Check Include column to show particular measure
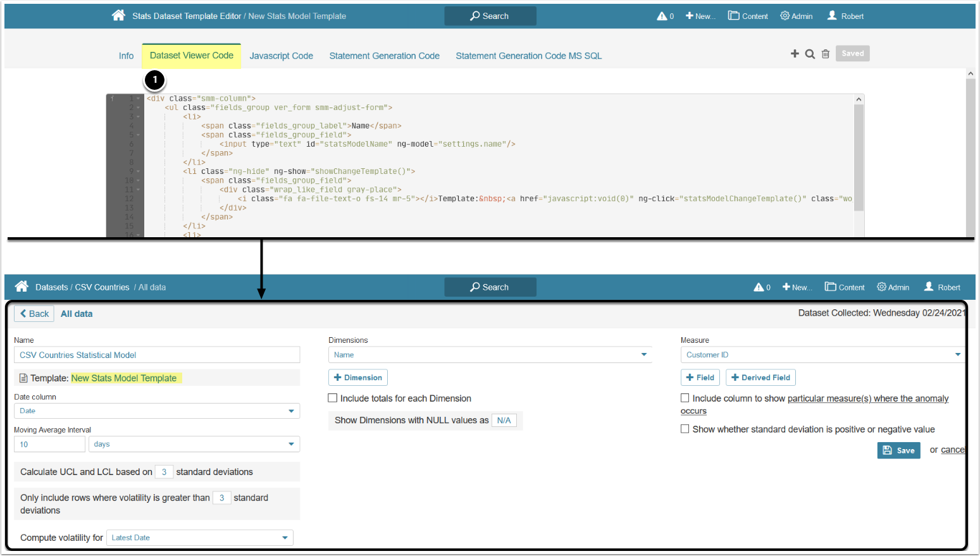The width and height of the screenshot is (980, 556). pyautogui.click(x=685, y=398)
